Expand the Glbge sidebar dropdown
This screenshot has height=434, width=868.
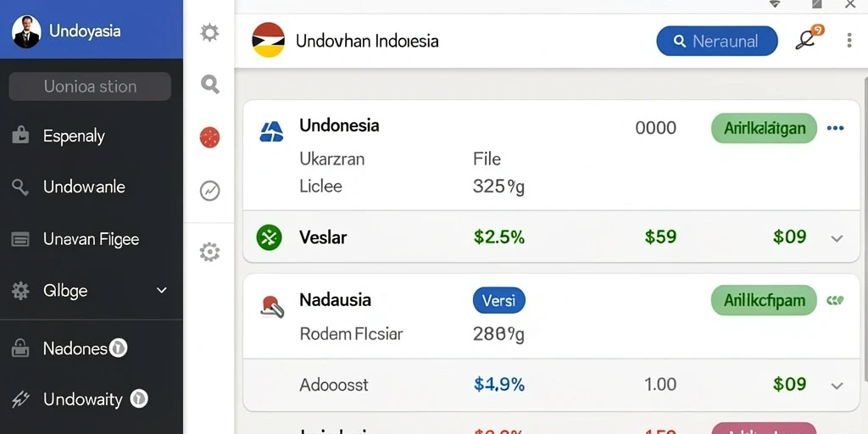(x=162, y=290)
